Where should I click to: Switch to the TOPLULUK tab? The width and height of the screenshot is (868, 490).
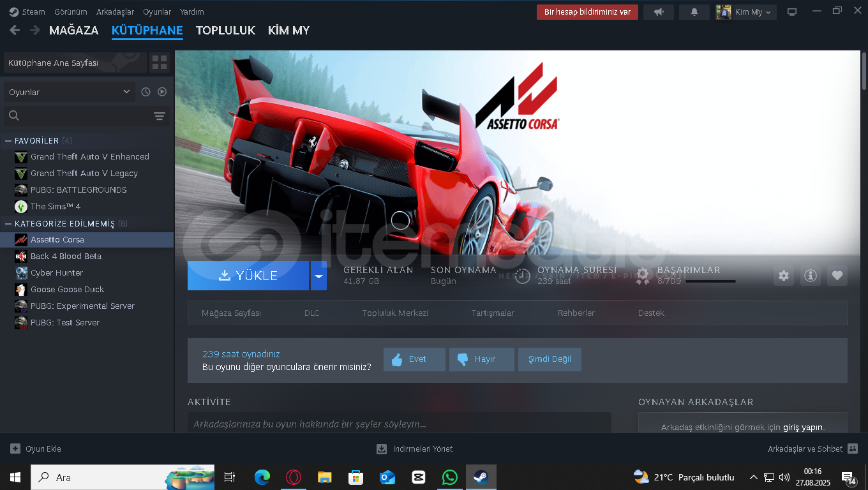point(225,31)
